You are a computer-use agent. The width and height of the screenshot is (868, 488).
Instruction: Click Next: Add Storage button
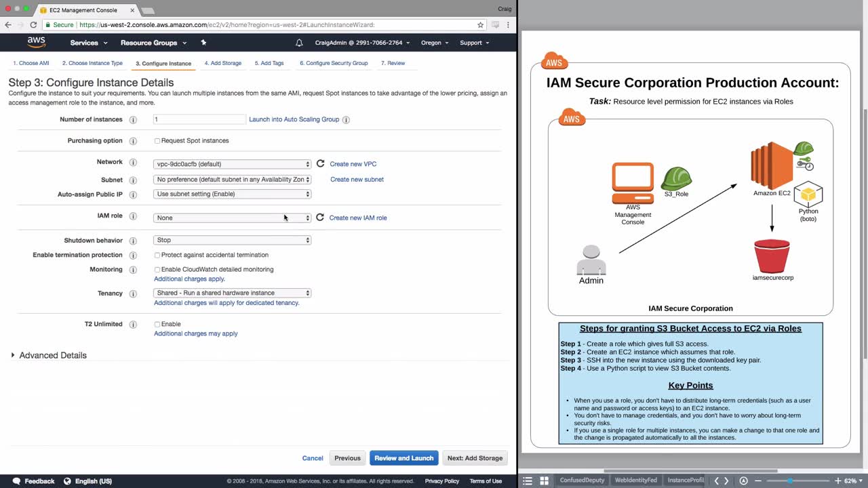coord(475,458)
